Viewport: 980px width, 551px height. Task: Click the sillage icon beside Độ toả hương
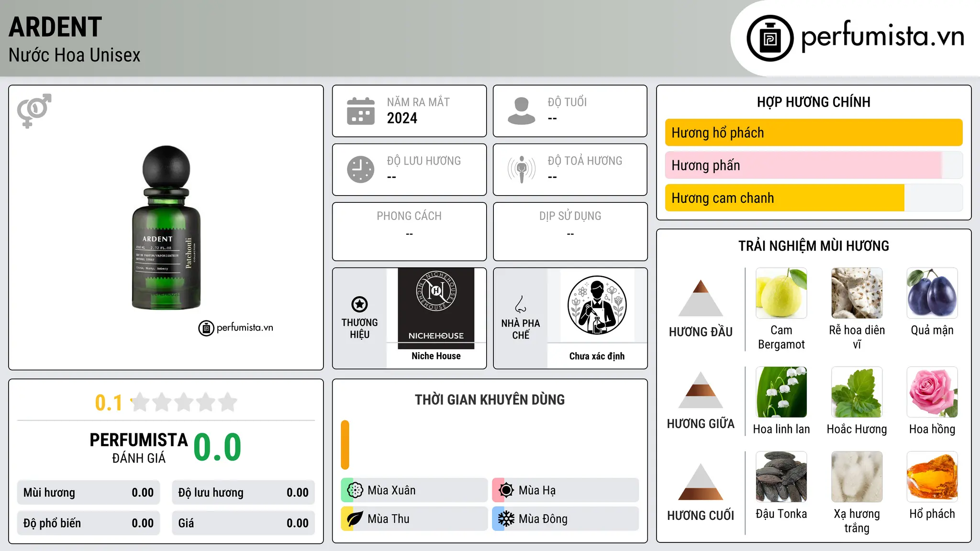pyautogui.click(x=521, y=169)
